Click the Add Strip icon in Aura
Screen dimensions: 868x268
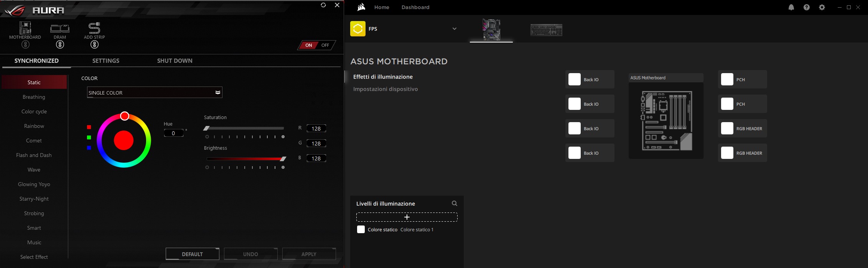(x=94, y=28)
